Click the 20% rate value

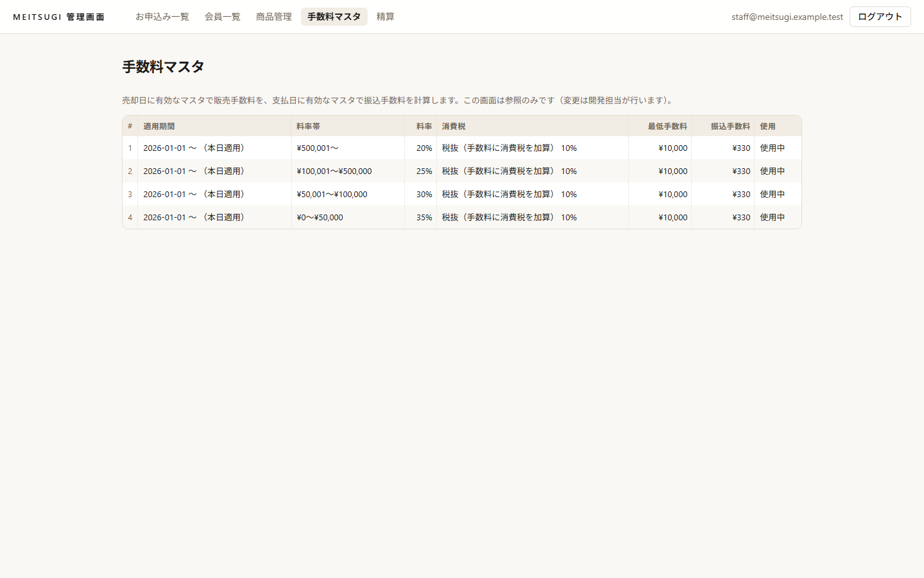click(x=424, y=148)
